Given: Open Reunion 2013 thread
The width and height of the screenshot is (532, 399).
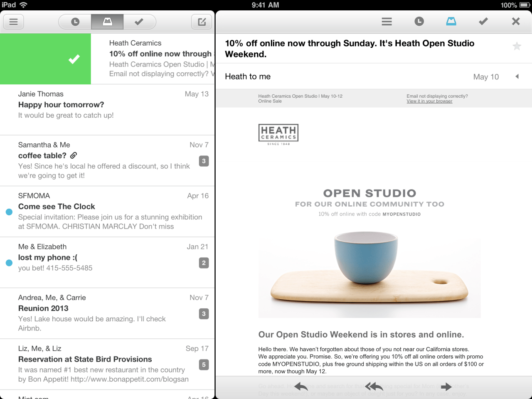Looking at the screenshot, I should [107, 313].
